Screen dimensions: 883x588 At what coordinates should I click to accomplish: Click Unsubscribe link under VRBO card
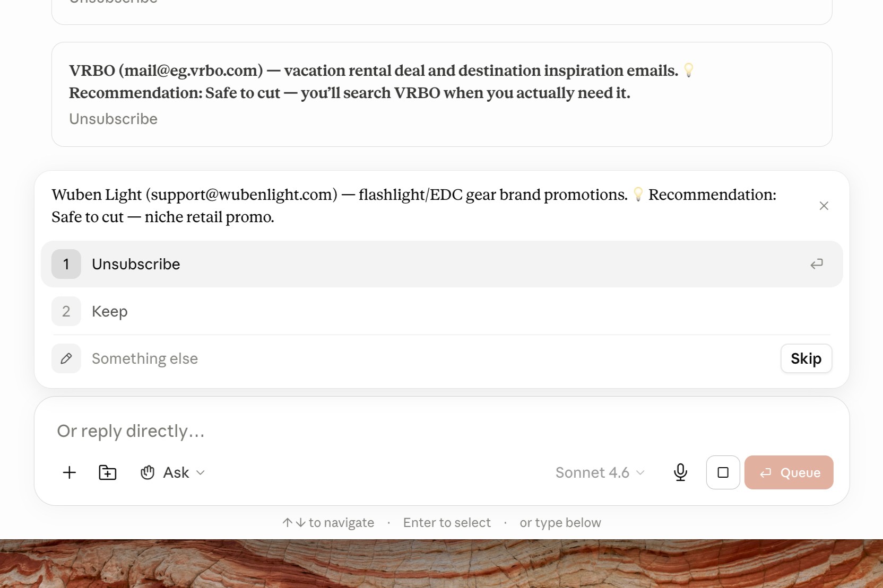pos(113,119)
